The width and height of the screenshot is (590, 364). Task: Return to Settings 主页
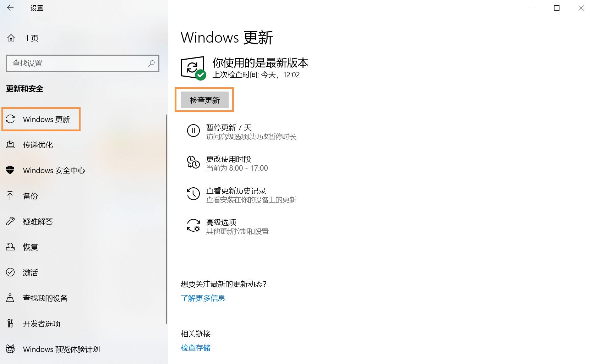point(31,38)
